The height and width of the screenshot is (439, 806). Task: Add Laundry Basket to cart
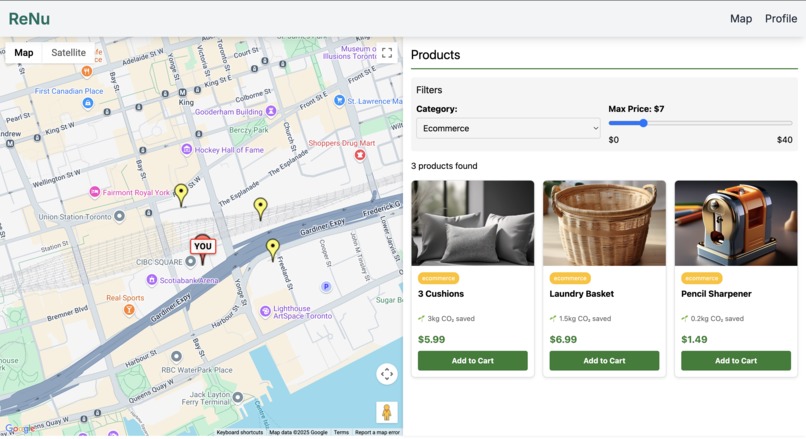(x=604, y=360)
